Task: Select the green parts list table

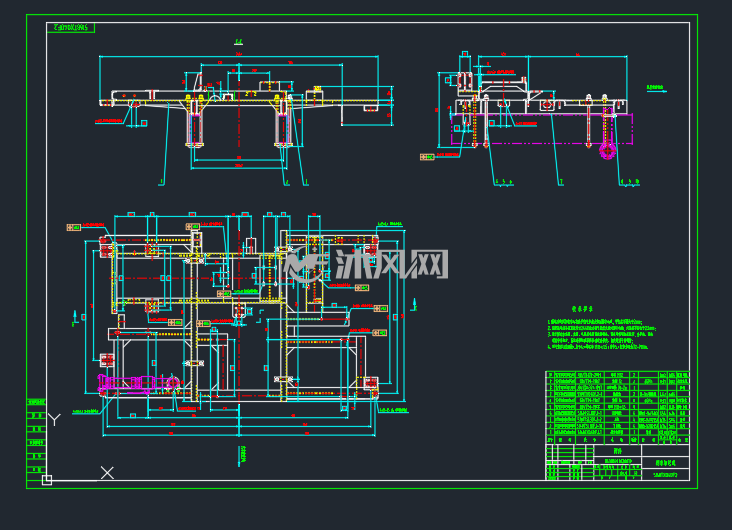Action: pyautogui.click(x=617, y=408)
